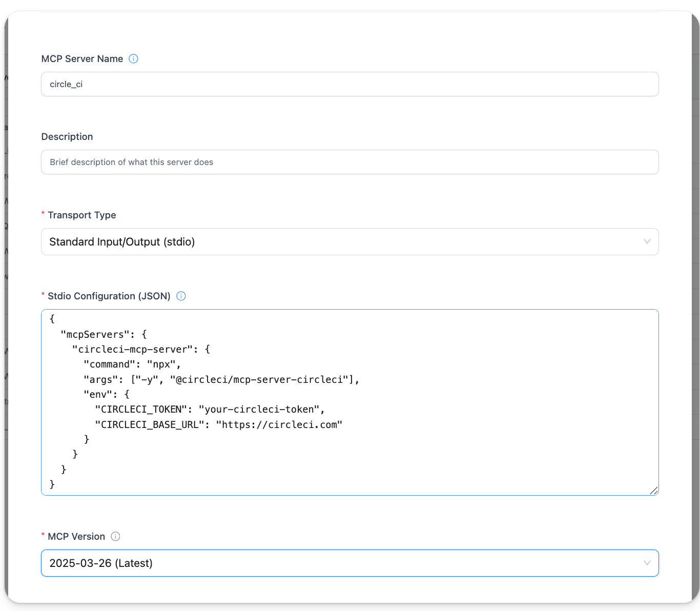The height and width of the screenshot is (611, 700).
Task: Click the Description placeholder field
Action: [x=205, y=162]
